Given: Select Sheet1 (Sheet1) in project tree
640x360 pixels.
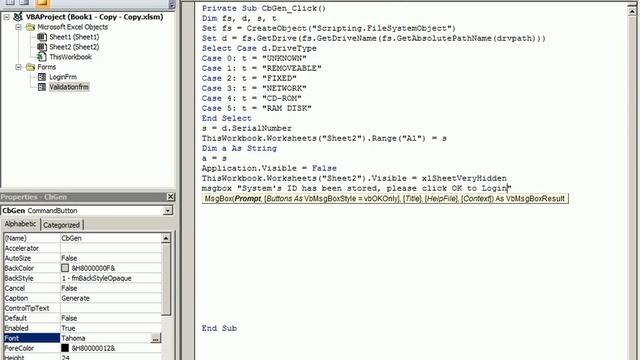Looking at the screenshot, I should (74, 37).
